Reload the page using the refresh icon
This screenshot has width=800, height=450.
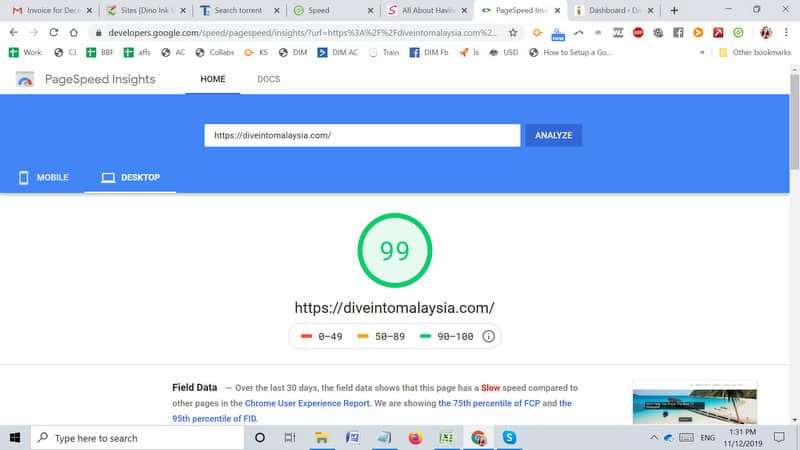coord(55,32)
